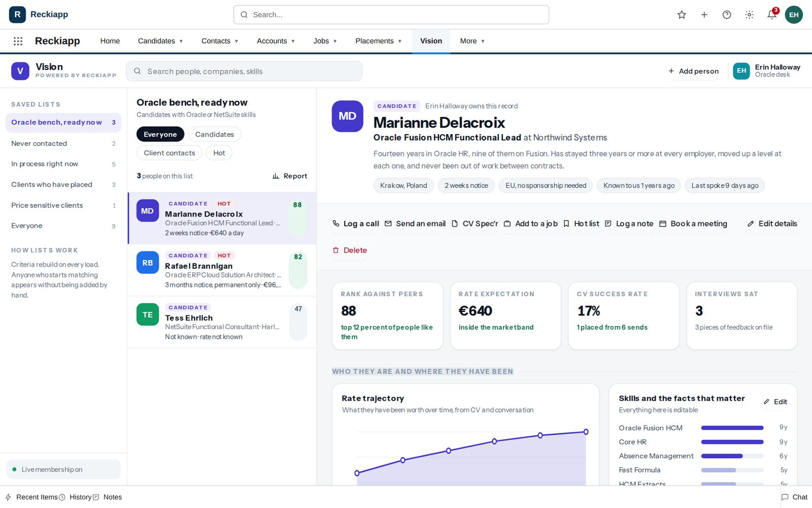Open the More nav dropdown
Image resolution: width=812 pixels, height=508 pixels.
pos(472,41)
